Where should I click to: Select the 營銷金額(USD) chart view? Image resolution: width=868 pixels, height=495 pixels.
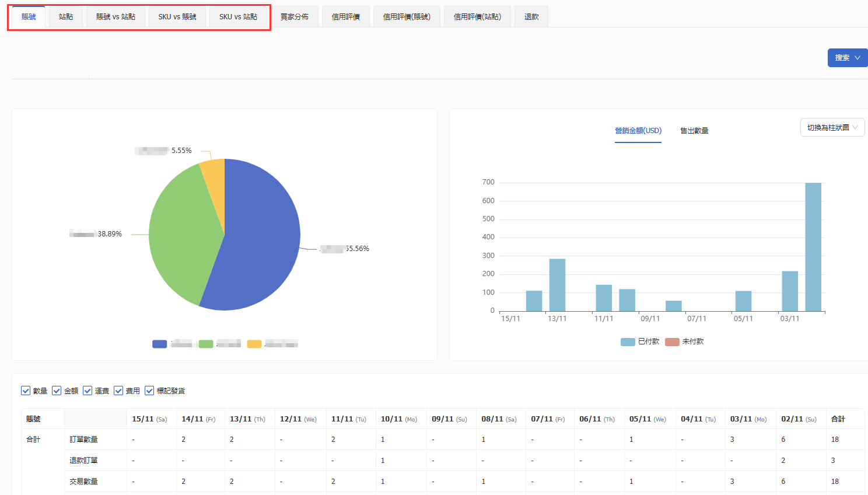(x=638, y=131)
